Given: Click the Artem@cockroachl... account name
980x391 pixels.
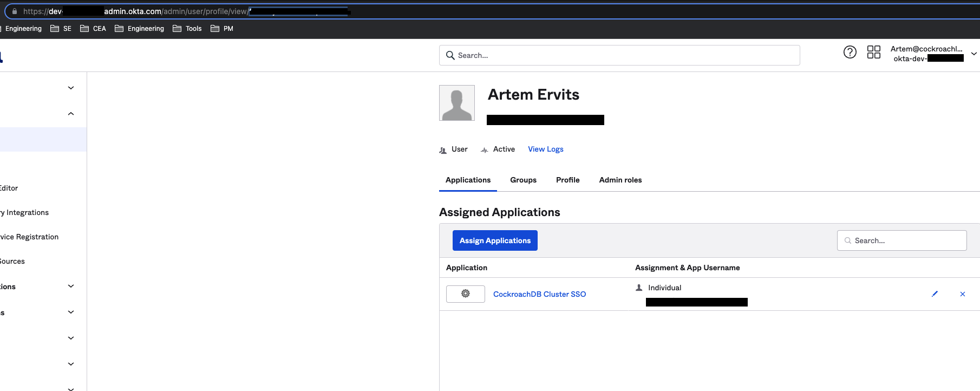Looking at the screenshot, I should [x=926, y=49].
